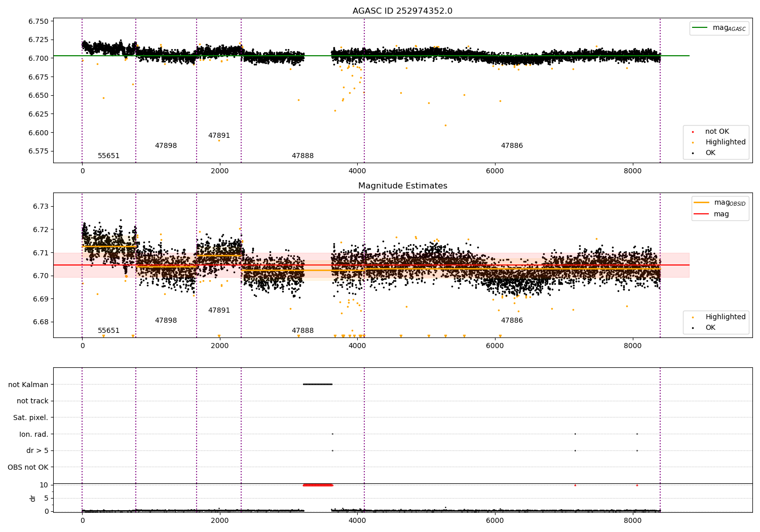Select the mag OBSID legend entry in middle panel
The width and height of the screenshot is (760, 532).
click(x=720, y=203)
